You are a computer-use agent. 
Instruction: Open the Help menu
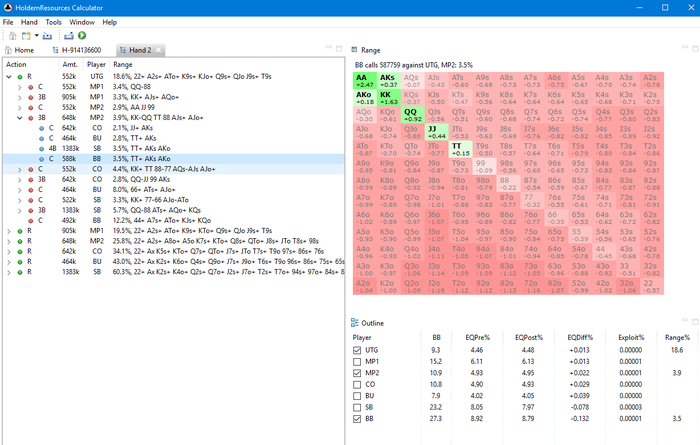click(x=109, y=22)
